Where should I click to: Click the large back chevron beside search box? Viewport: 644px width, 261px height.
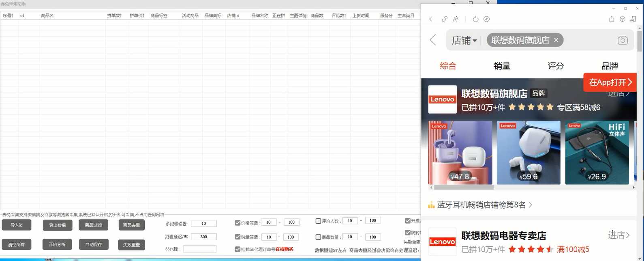pyautogui.click(x=433, y=40)
